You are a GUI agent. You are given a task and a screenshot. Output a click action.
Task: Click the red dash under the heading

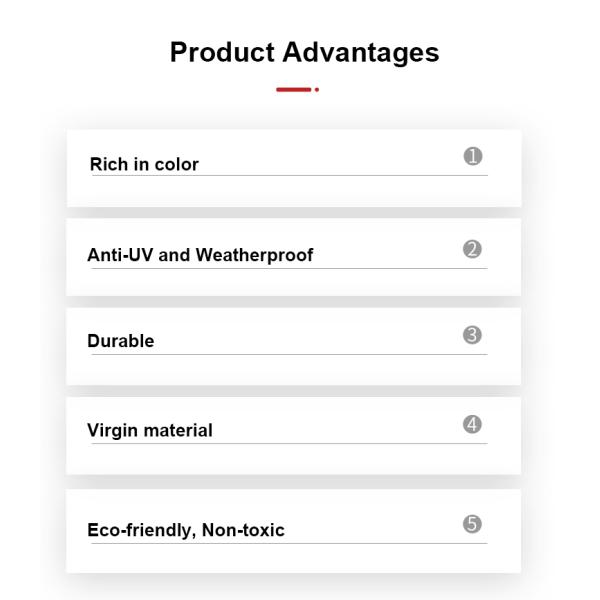(x=293, y=90)
